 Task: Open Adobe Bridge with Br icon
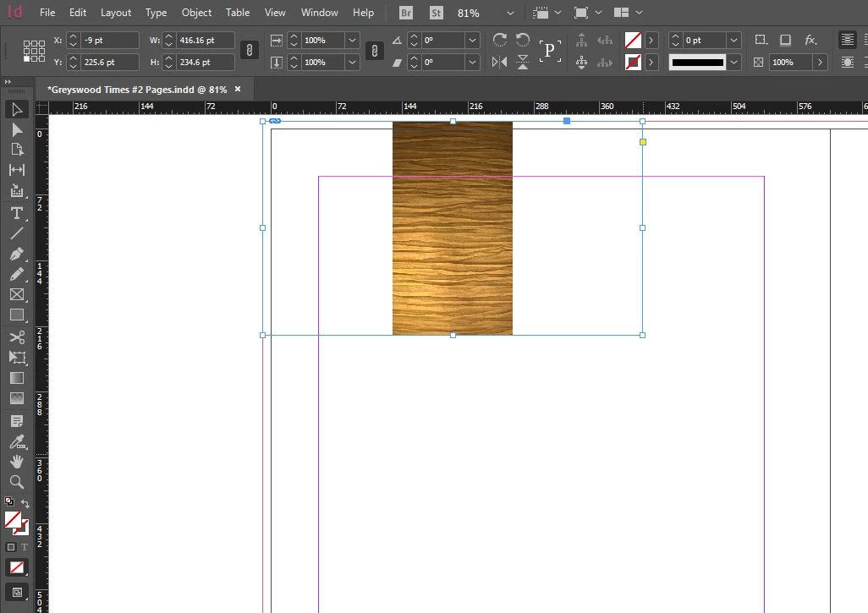[406, 13]
